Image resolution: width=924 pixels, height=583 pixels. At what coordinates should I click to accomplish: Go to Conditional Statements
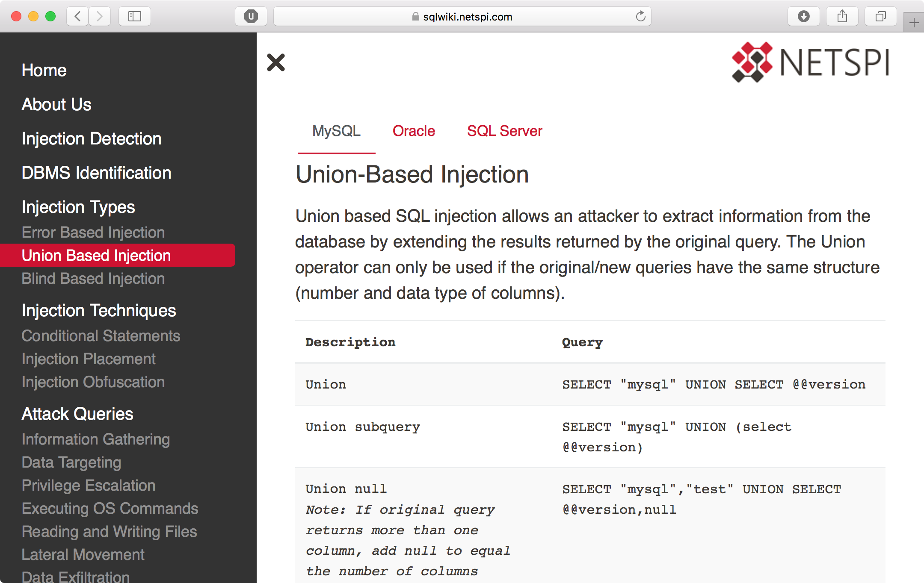pos(101,336)
